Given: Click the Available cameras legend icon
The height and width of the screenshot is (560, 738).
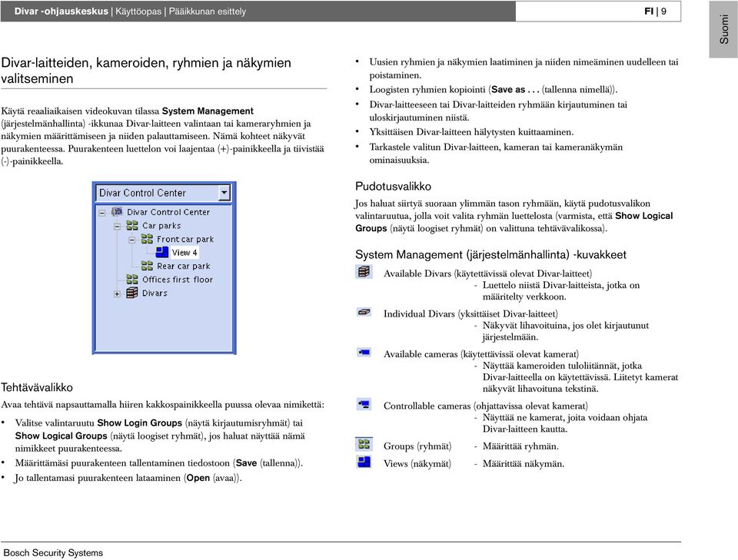Looking at the screenshot, I should pos(364,352).
